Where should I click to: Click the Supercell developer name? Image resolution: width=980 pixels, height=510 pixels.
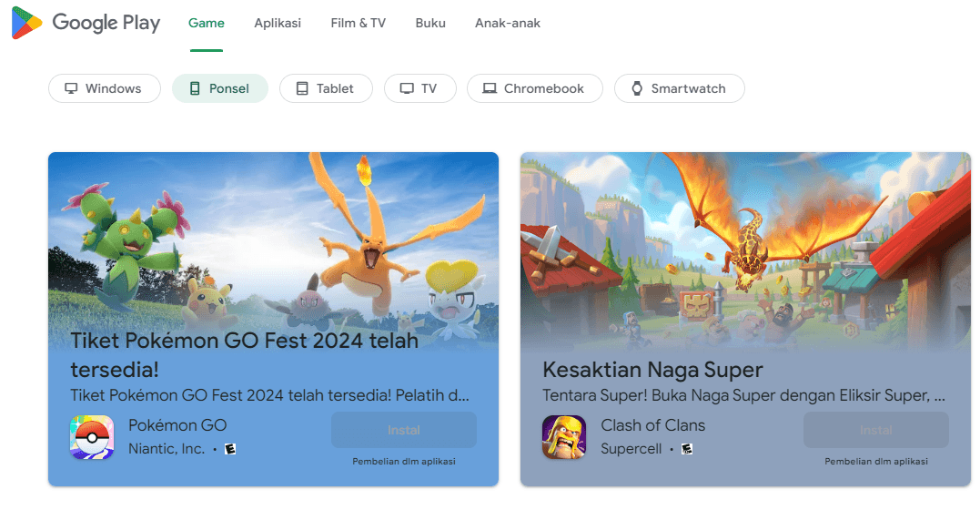tap(631, 449)
